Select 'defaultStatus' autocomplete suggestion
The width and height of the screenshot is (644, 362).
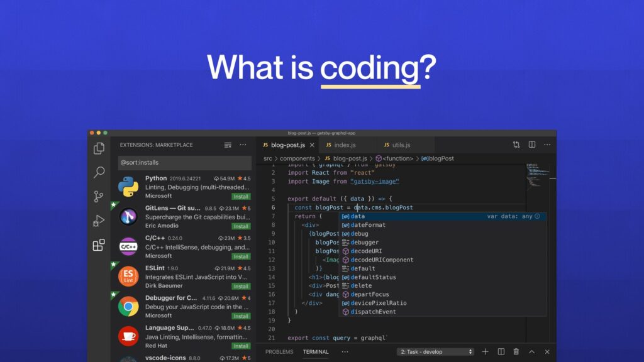pos(442,277)
